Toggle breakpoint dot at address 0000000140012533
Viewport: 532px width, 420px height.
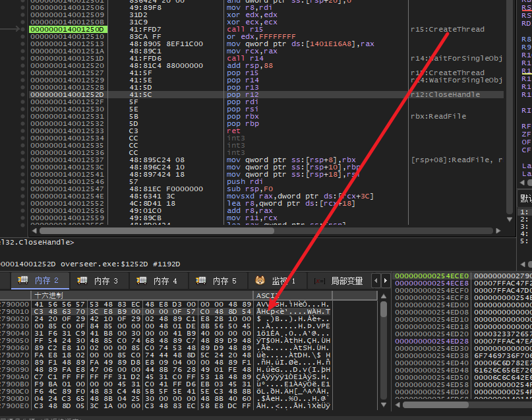pyautogui.click(x=22, y=131)
